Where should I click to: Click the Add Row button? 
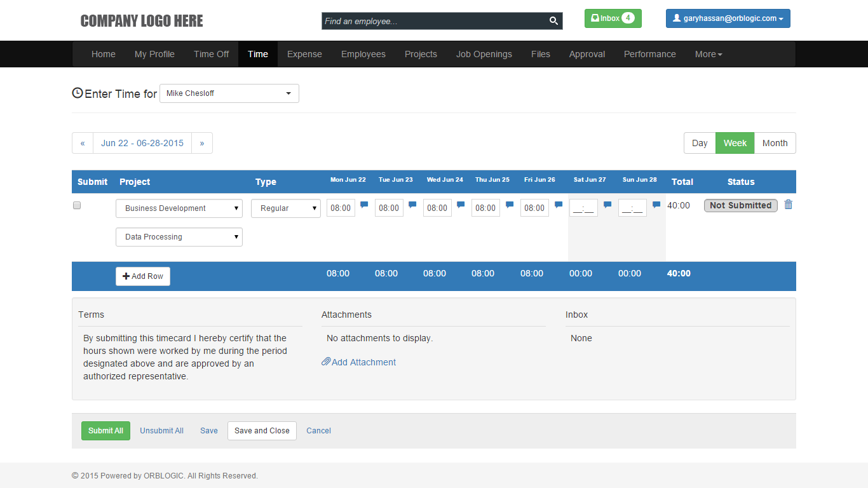coord(143,276)
